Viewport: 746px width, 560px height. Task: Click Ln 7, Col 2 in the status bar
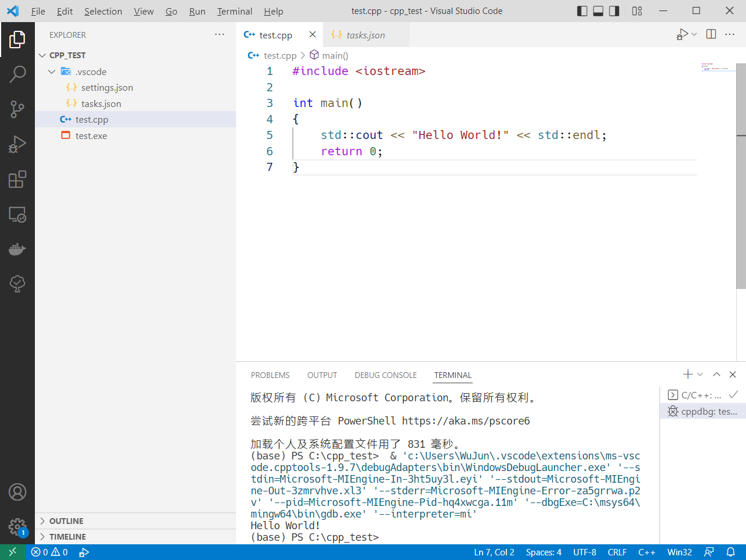(x=494, y=552)
